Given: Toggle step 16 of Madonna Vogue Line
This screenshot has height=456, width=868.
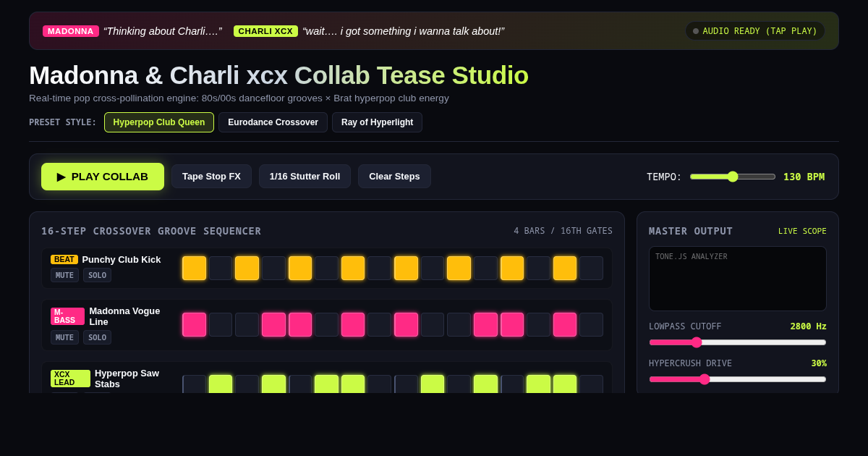Looking at the screenshot, I should tap(592, 324).
